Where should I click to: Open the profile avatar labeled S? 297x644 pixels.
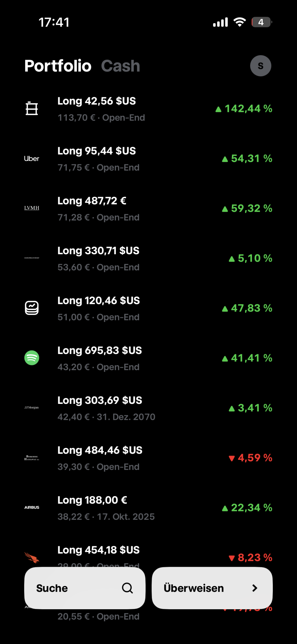tap(260, 66)
